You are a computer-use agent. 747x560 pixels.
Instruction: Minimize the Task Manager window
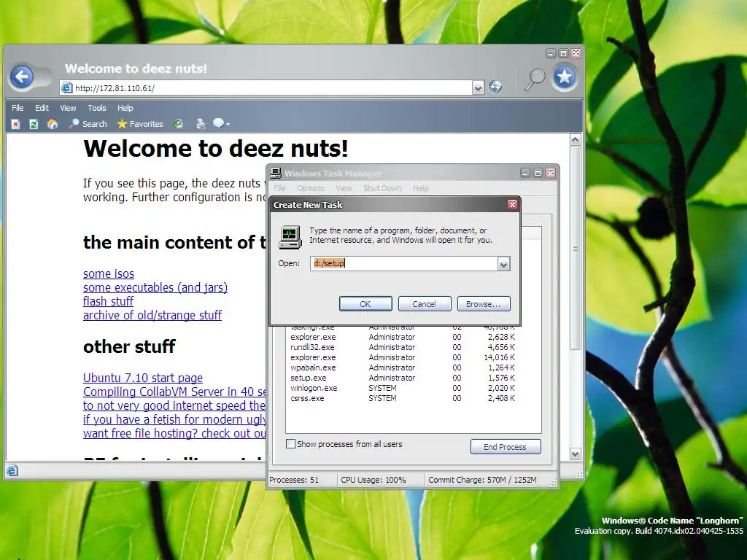click(525, 173)
